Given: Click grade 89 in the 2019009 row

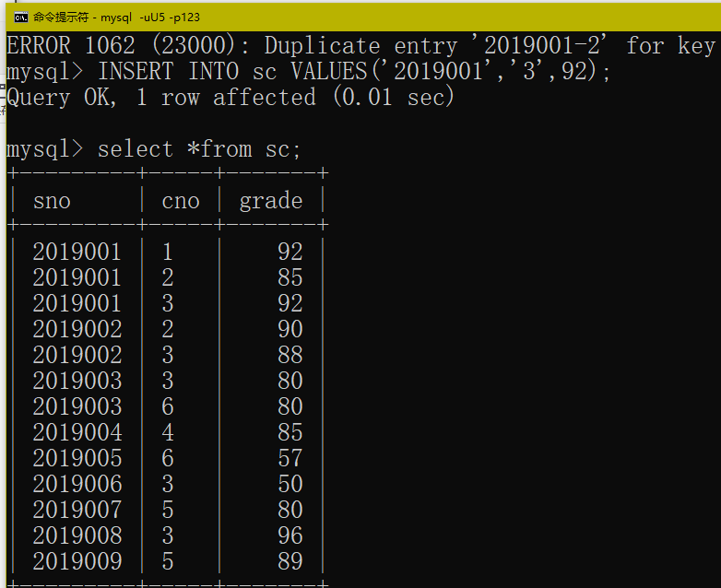Looking at the screenshot, I should [290, 561].
